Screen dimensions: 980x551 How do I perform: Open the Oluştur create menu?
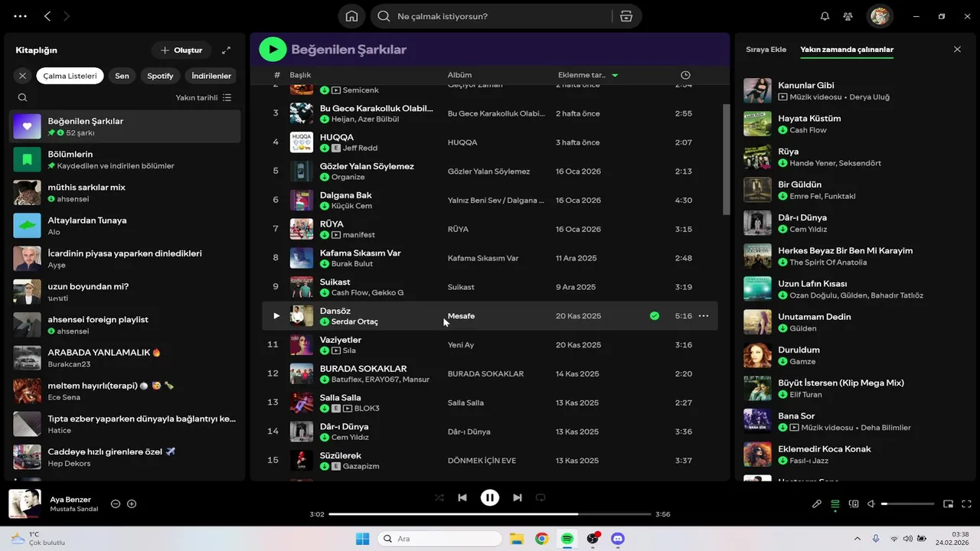[x=181, y=51]
